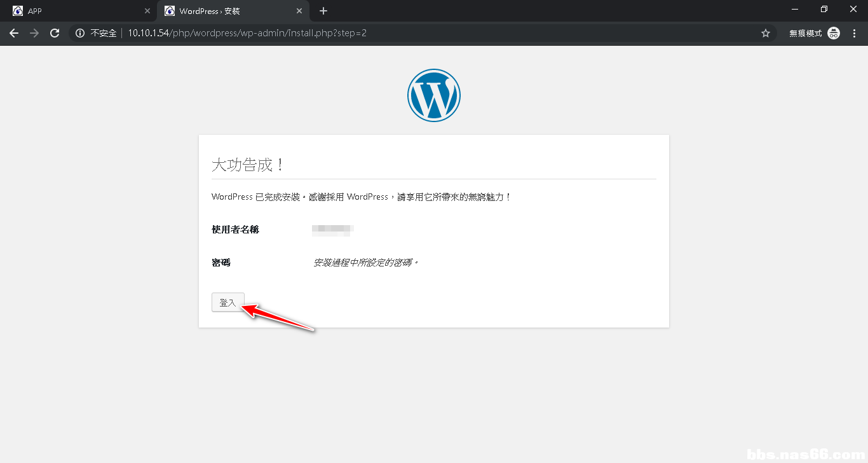Viewport: 868px width, 463px height.
Task: Click the 登入 login button
Action: [227, 303]
